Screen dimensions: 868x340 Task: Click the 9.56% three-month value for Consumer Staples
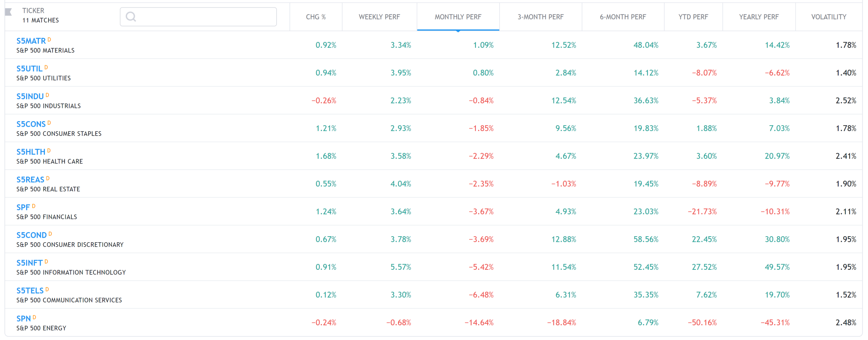pyautogui.click(x=566, y=128)
